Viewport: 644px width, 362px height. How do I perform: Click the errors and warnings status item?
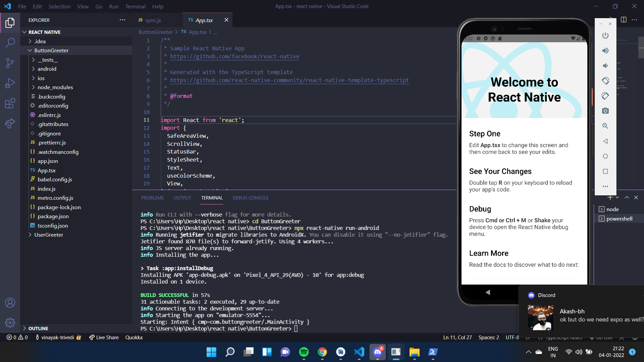(17, 338)
